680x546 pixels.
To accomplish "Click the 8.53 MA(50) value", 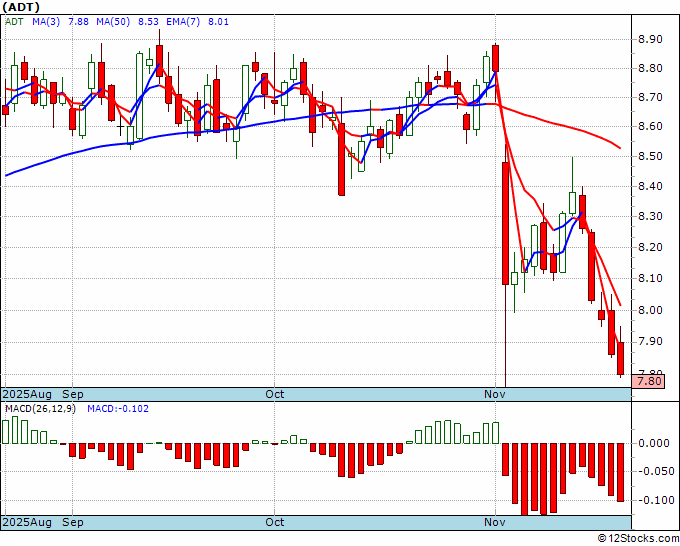I will pyautogui.click(x=148, y=22).
